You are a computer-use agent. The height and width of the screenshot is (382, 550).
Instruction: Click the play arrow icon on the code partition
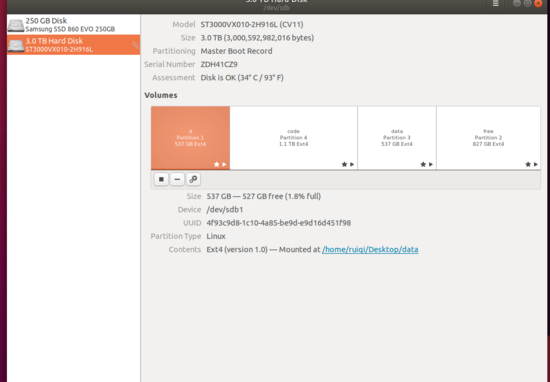(x=352, y=164)
